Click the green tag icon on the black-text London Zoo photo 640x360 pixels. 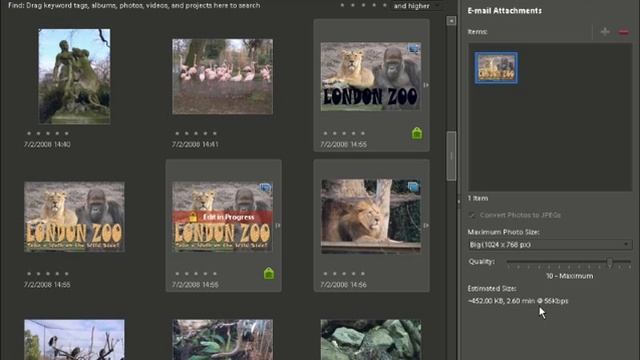coord(417,133)
